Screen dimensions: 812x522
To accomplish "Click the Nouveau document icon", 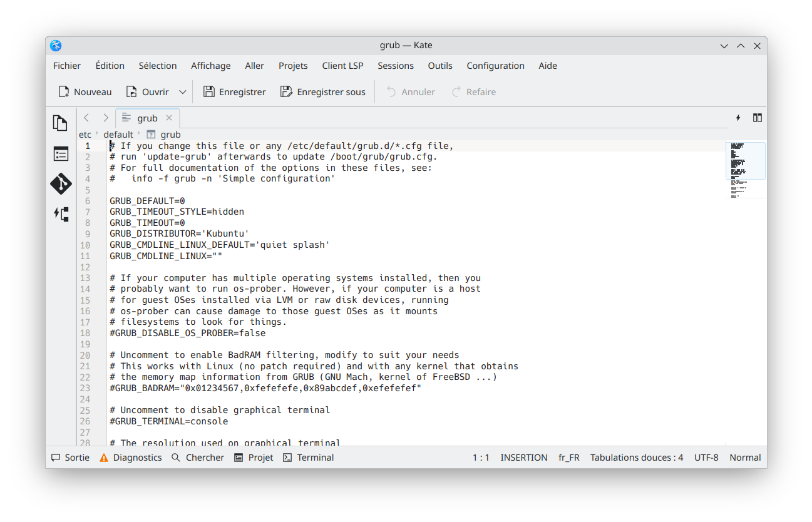I will [x=64, y=92].
